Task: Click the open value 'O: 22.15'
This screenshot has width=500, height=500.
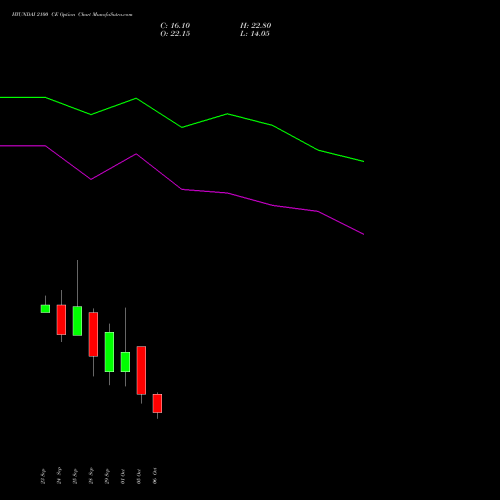Action: click(175, 34)
